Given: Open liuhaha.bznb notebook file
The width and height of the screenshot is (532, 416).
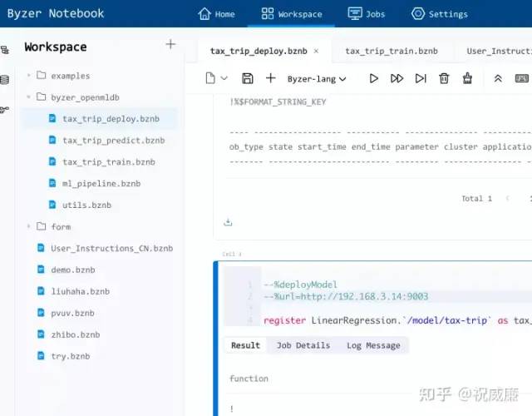Looking at the screenshot, I should (x=80, y=291).
